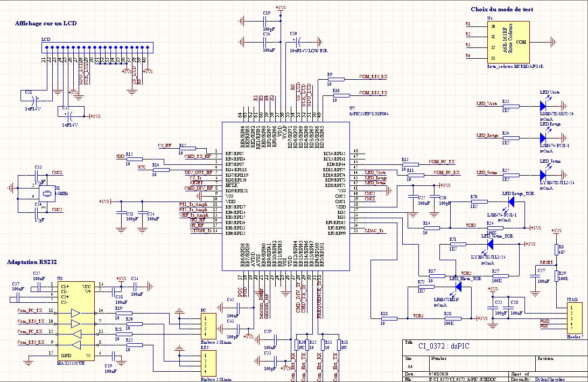Screen dimensions: 588x382
Task: Click the LED_Bleue_TOR diode symbol
Action: pos(458,286)
